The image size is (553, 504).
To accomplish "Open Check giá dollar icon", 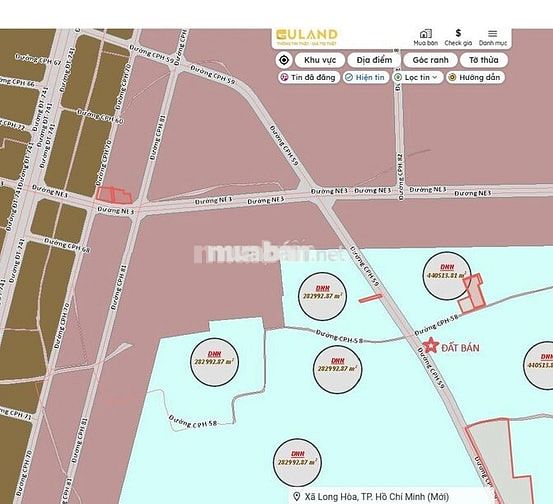I will [458, 33].
